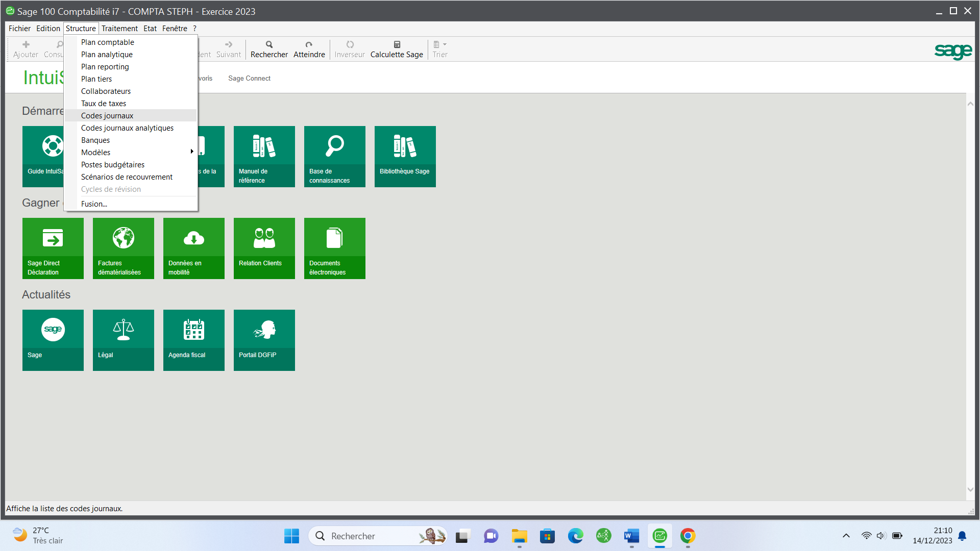Click the Atteindre toolbar button
Screen dimensions: 980x551
pyautogui.click(x=309, y=49)
